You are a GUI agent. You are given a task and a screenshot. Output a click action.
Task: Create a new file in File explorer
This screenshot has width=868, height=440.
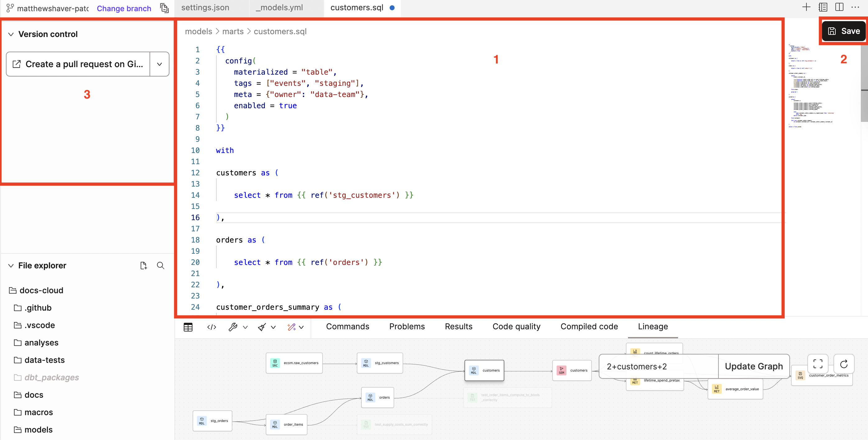tap(144, 266)
